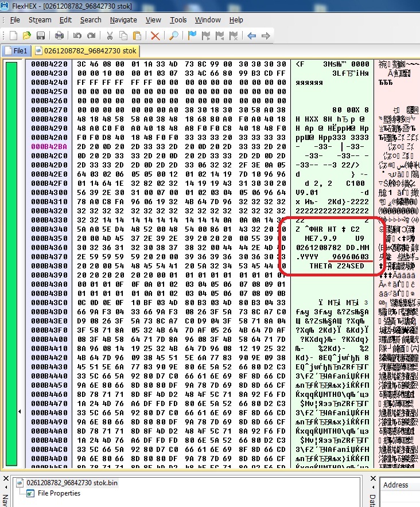Open the Edit menu
Image resolution: width=420 pixels, height=507 pixels.
(65, 19)
